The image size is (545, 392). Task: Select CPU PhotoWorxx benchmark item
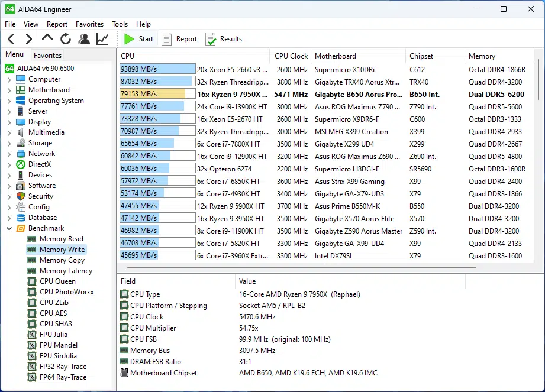click(66, 292)
